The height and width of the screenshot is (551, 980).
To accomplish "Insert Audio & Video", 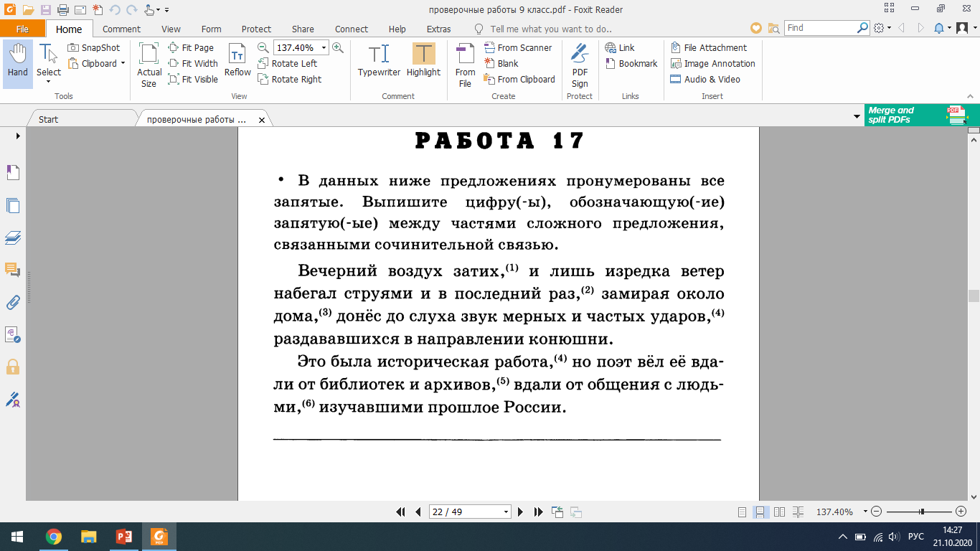I will (x=705, y=79).
